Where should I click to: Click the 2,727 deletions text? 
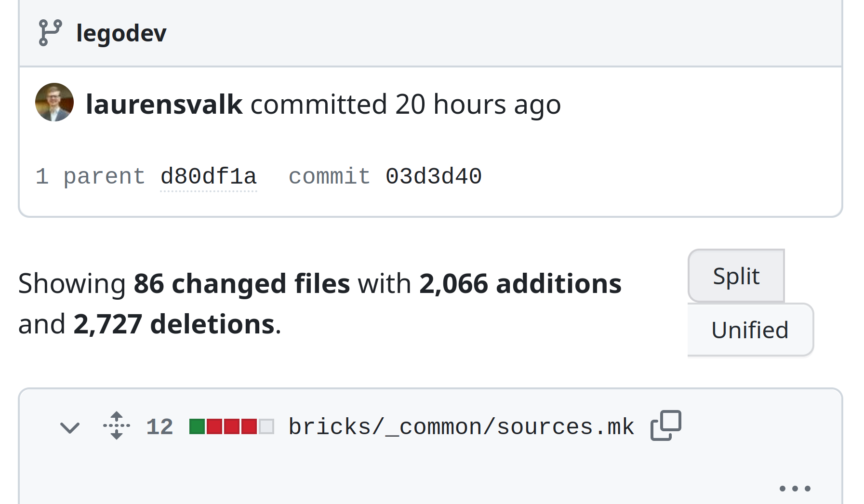pos(174,324)
